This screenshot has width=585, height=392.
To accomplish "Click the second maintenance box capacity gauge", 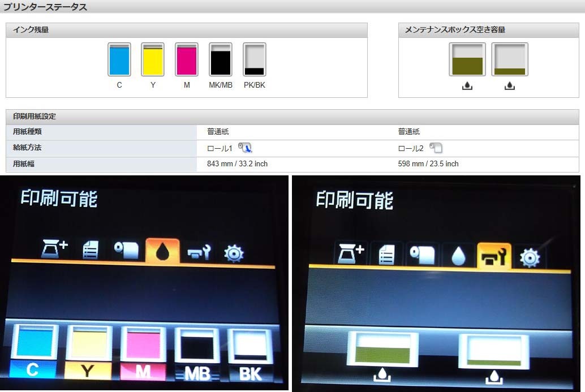I will 510,59.
